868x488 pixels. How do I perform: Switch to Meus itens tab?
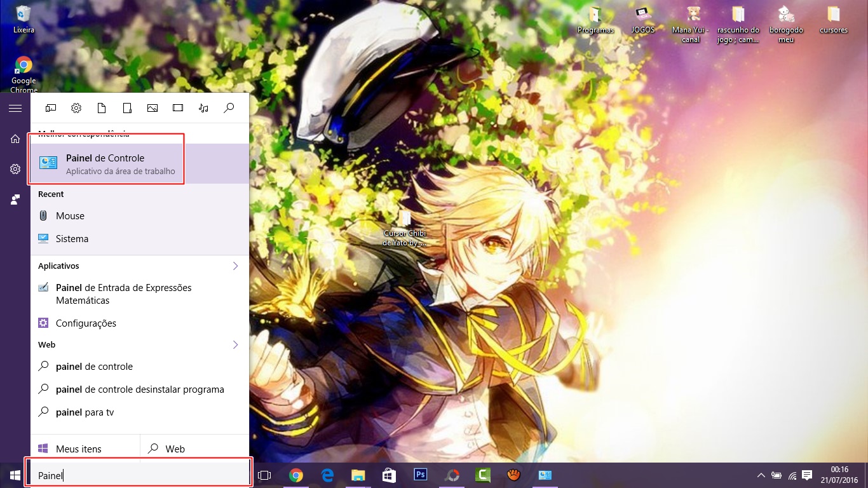(85, 449)
